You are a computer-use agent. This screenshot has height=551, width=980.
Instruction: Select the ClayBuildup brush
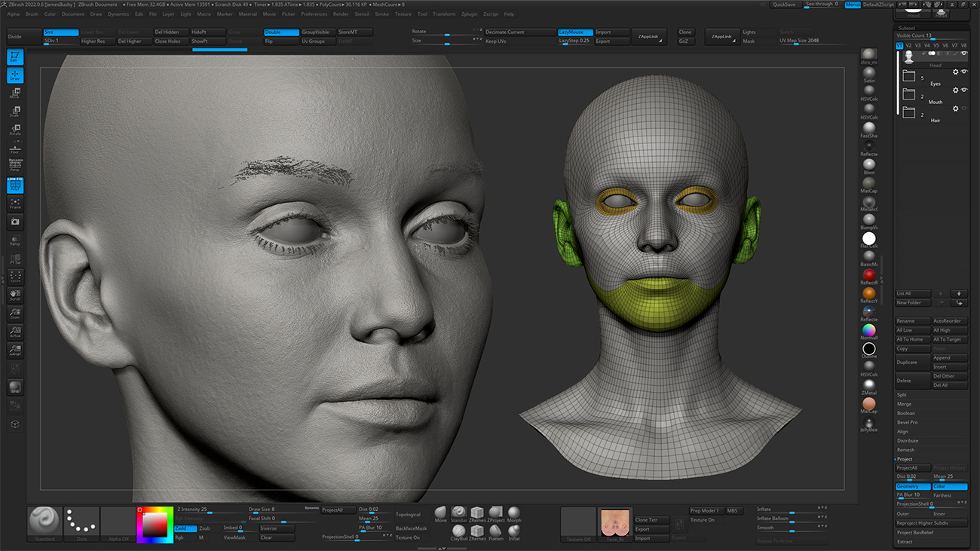[458, 531]
